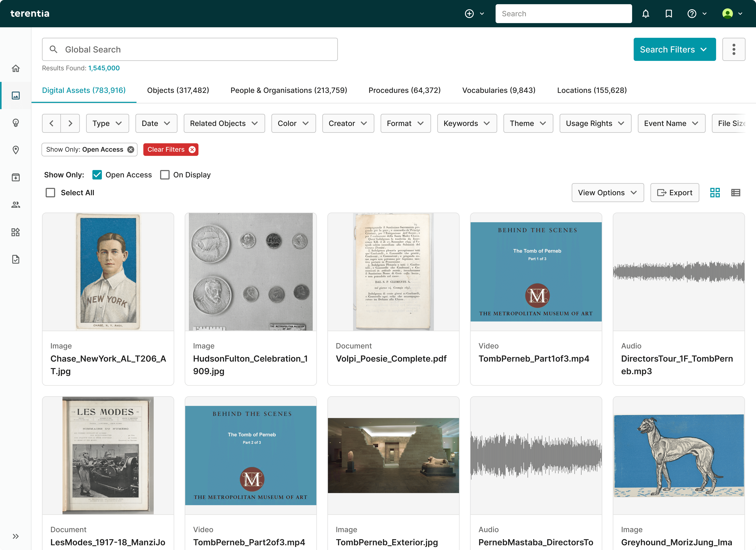
Task: Open the Date filter dropdown
Action: [156, 123]
